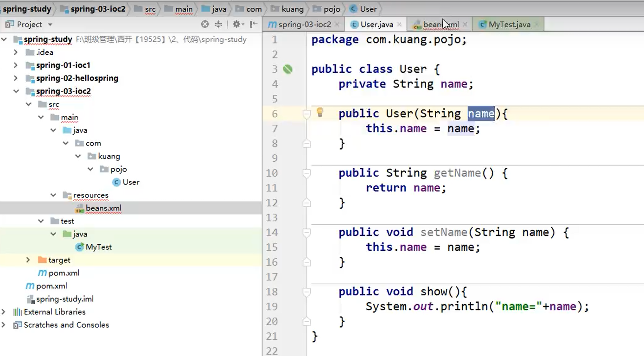The width and height of the screenshot is (644, 356).
Task: Expand the .idea folder
Action: tap(16, 52)
